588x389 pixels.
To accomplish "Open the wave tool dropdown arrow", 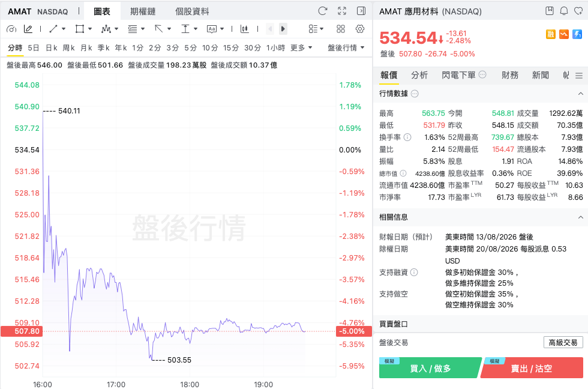I will tap(116, 29).
